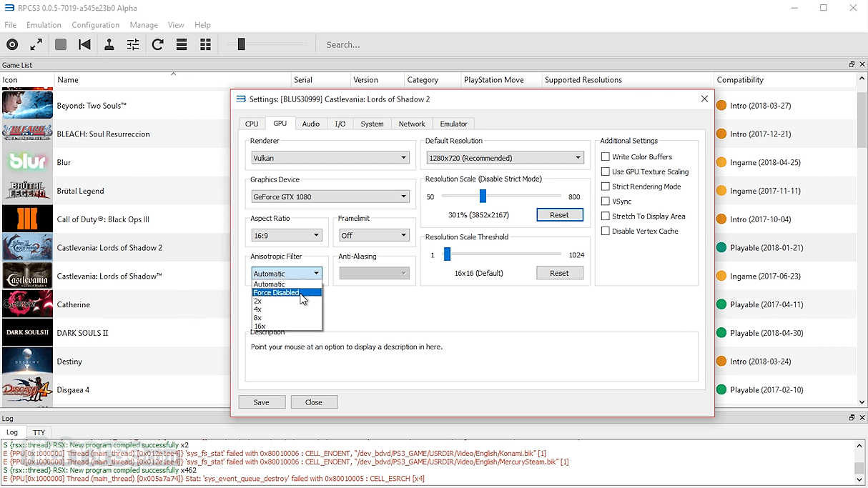Select the Disgaea 4 game icon
868x488 pixels.
click(x=27, y=390)
